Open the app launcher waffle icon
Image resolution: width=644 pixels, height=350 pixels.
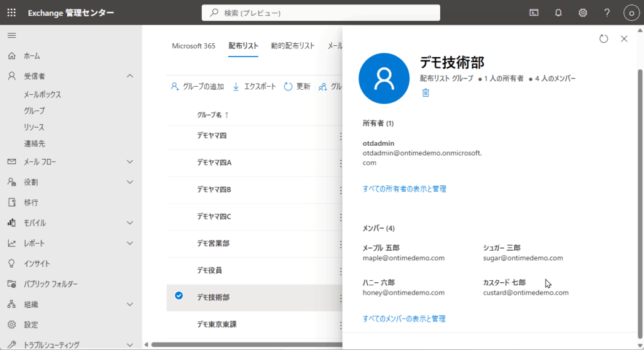click(12, 13)
